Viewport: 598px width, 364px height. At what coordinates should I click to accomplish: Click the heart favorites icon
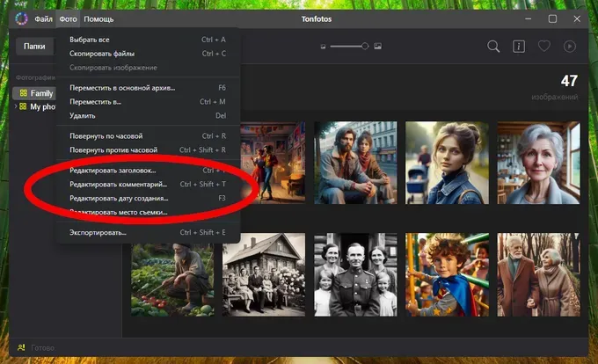(x=543, y=47)
